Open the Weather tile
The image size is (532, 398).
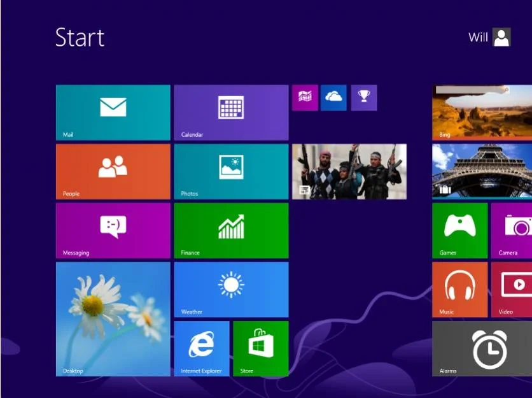(231, 290)
